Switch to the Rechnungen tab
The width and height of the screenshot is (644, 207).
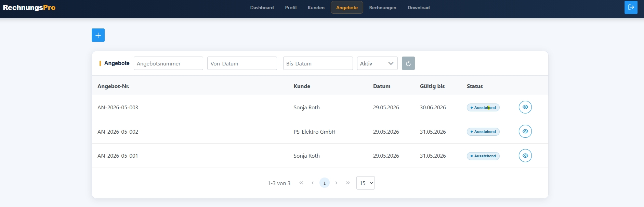pyautogui.click(x=383, y=8)
